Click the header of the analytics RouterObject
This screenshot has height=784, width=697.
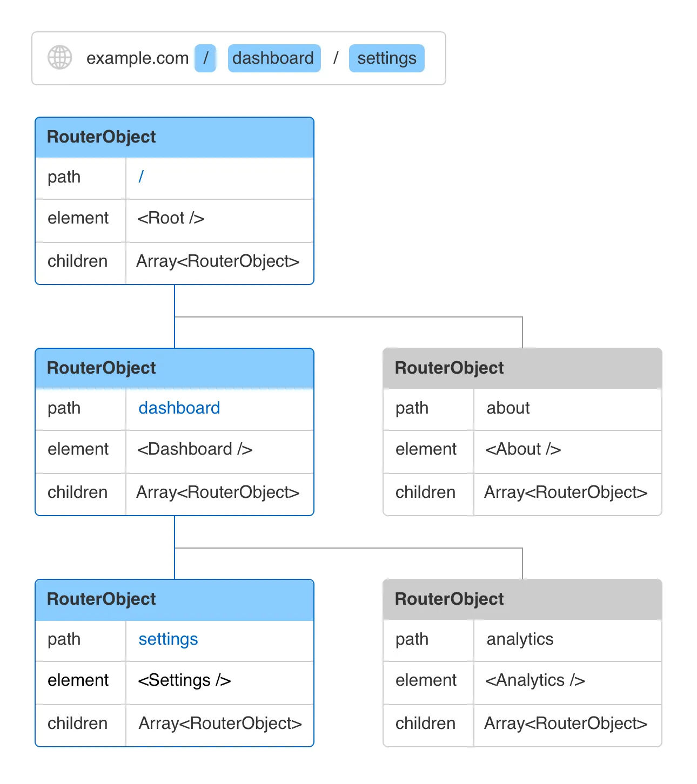(x=522, y=599)
